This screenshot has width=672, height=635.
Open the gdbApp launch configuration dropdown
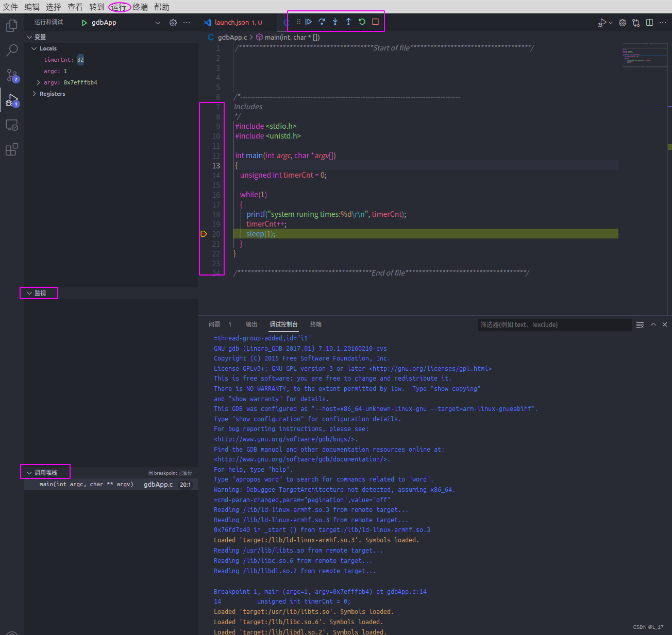point(158,23)
